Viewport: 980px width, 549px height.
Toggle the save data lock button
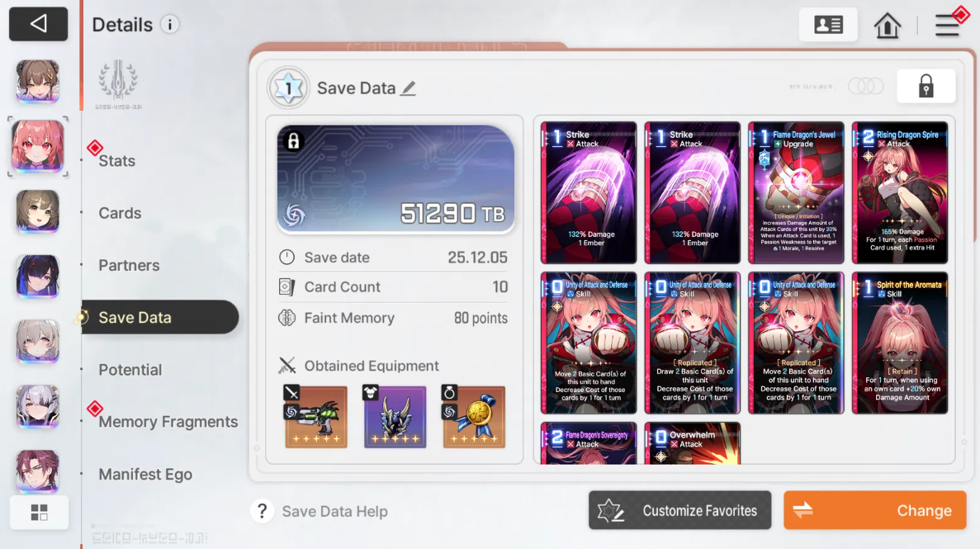pos(926,87)
